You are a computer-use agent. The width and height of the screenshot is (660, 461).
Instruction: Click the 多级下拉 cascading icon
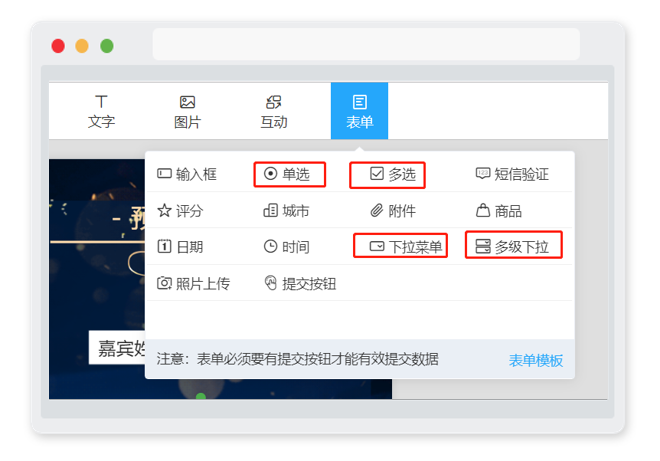(x=483, y=246)
